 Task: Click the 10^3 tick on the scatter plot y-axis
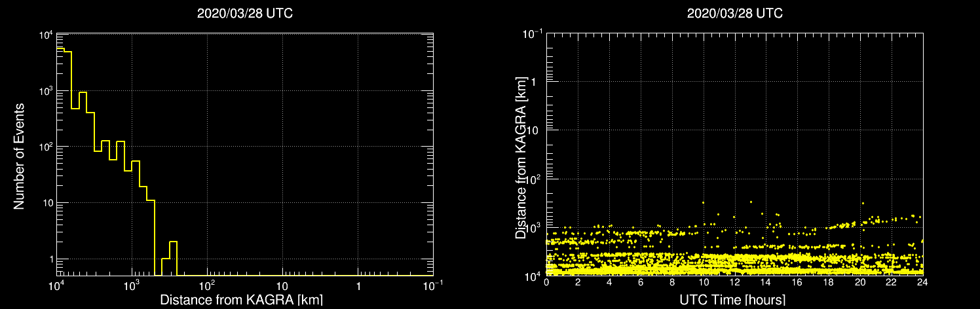[533, 227]
